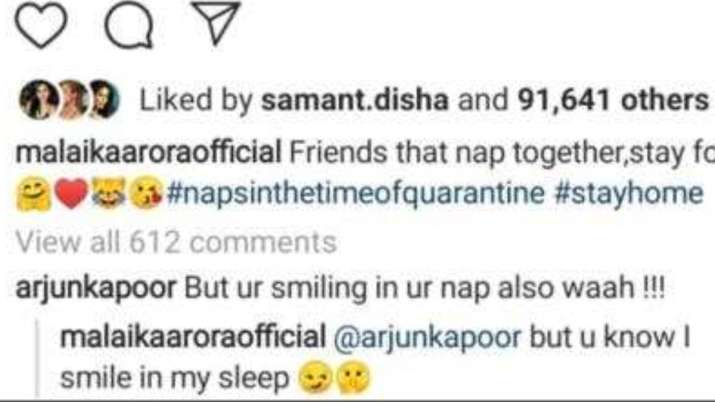Tap the heart like icon
Viewport: 715px width, 402px height.
41,25
